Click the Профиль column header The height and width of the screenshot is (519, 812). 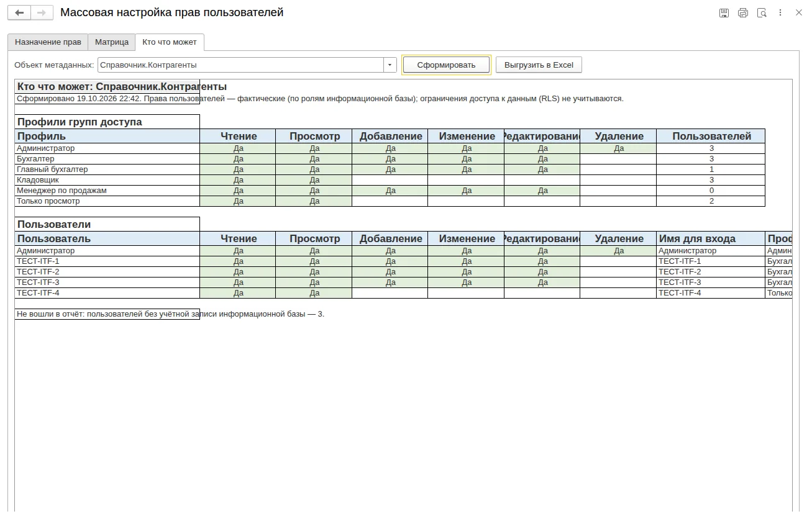point(107,136)
